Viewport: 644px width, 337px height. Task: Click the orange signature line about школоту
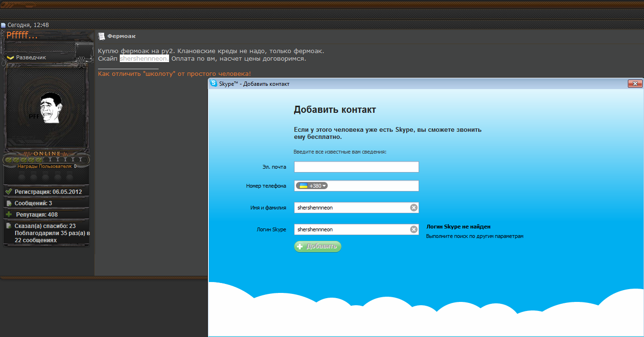click(x=174, y=73)
